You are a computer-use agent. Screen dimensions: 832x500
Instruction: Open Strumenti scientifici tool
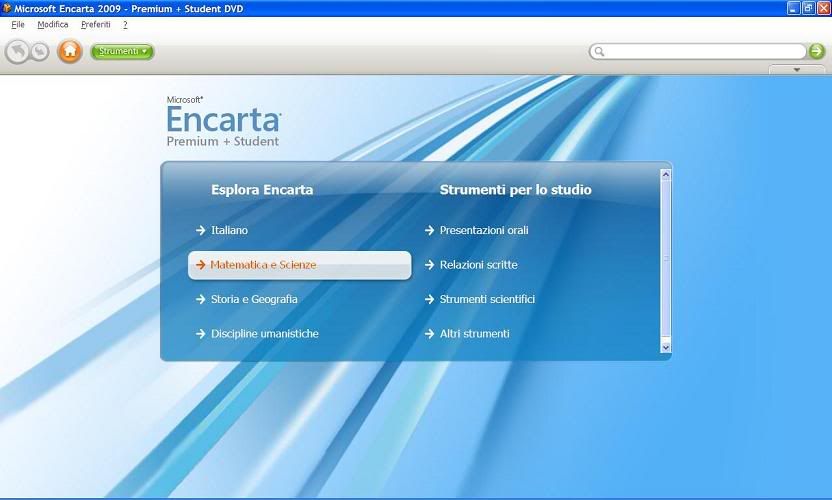coord(480,299)
